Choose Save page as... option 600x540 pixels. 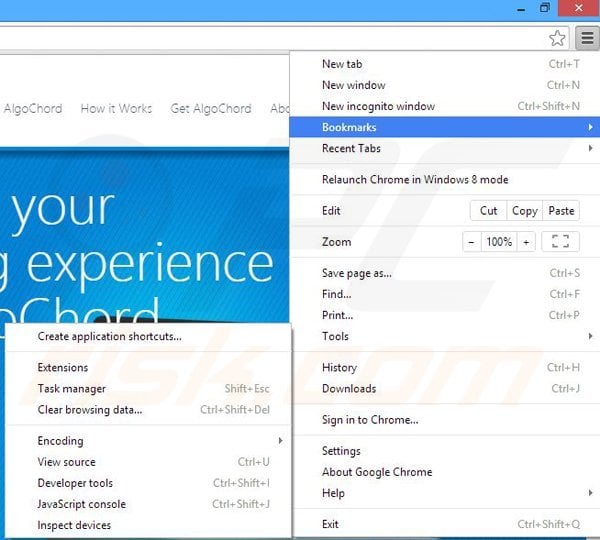pyautogui.click(x=445, y=273)
